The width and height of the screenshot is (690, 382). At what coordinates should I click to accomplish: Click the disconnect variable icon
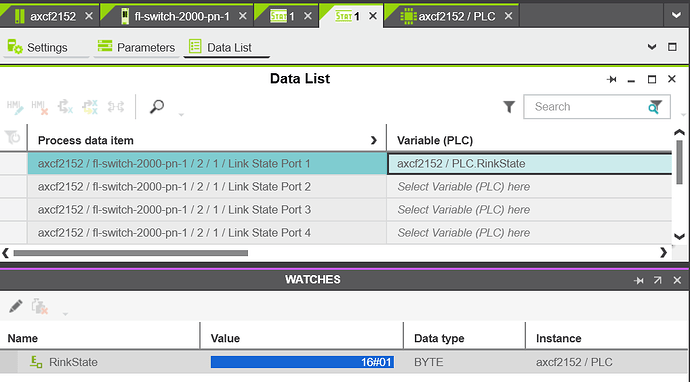[65, 107]
